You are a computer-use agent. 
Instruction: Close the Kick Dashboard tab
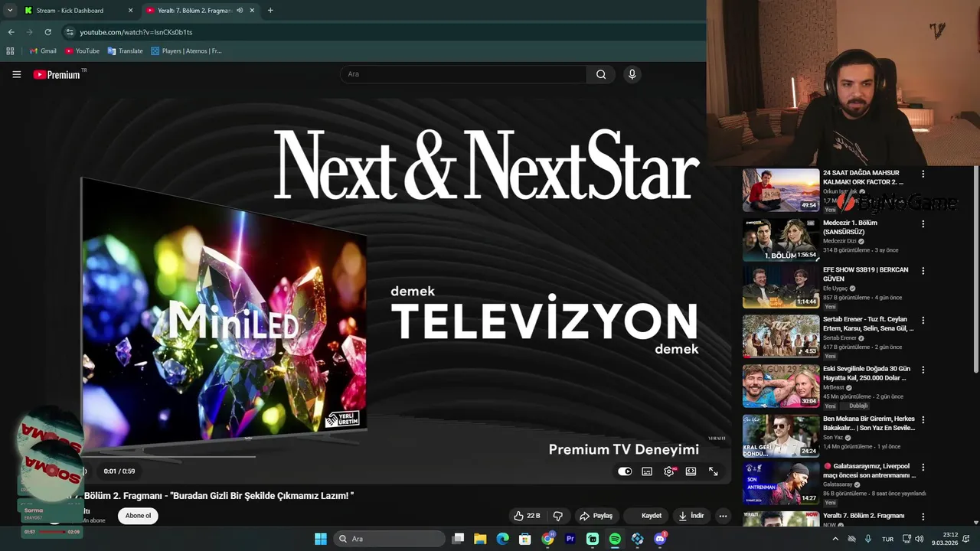(130, 11)
